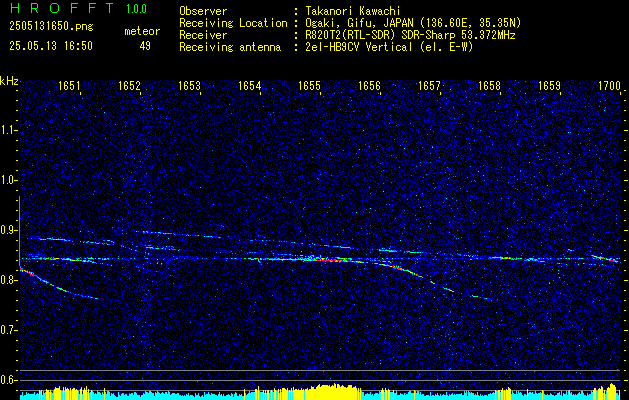Screen dimensions: 629x400
Task: Click the 1.1 kHz axis label
Action: 7,130
